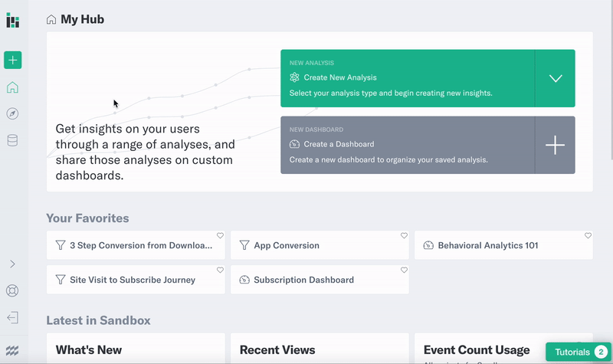The image size is (613, 364).
Task: Click the My Hub page title
Action: coord(83,20)
